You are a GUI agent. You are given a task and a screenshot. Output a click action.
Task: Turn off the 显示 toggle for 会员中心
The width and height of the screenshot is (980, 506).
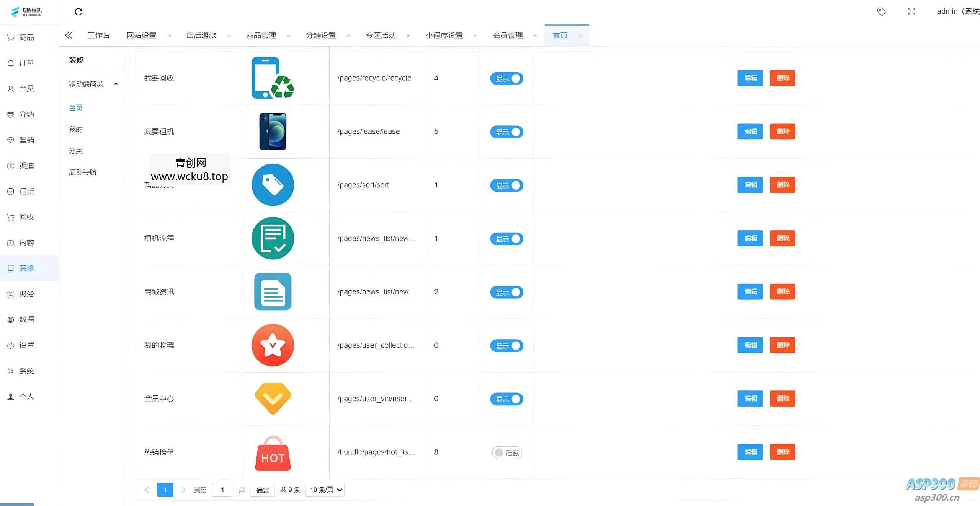tap(506, 399)
